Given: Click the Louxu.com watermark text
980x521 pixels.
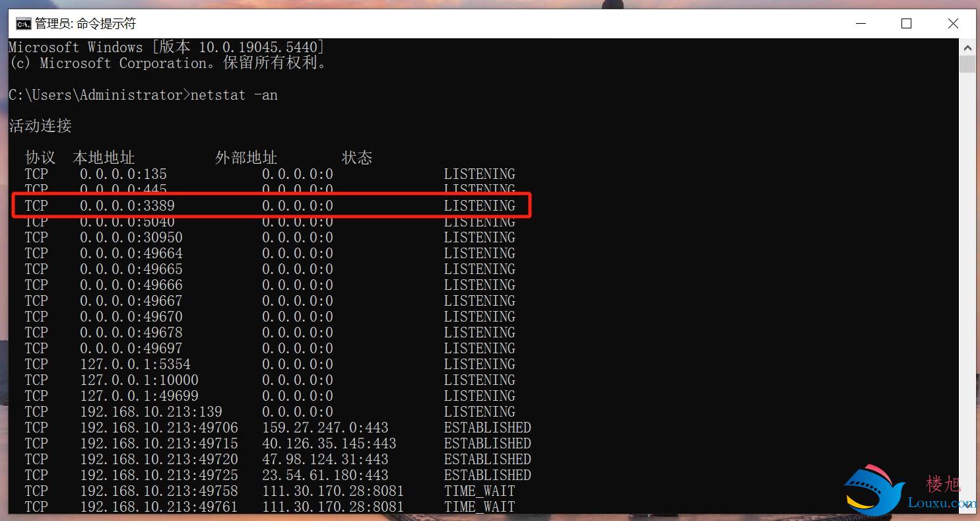Looking at the screenshot, I should [x=940, y=503].
